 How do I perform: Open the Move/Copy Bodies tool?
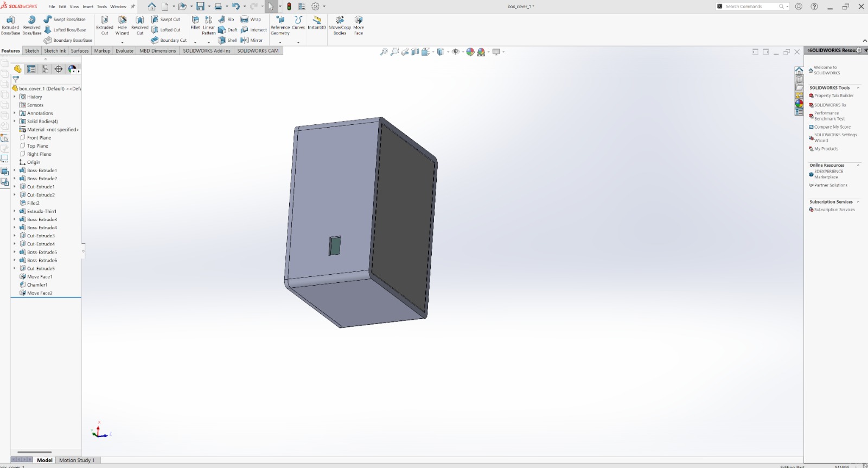[x=340, y=26]
